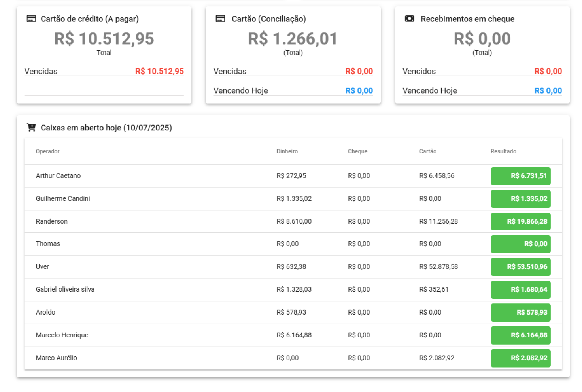Click the Dinheiro column header
Screen dimensions: 582x392
(287, 151)
